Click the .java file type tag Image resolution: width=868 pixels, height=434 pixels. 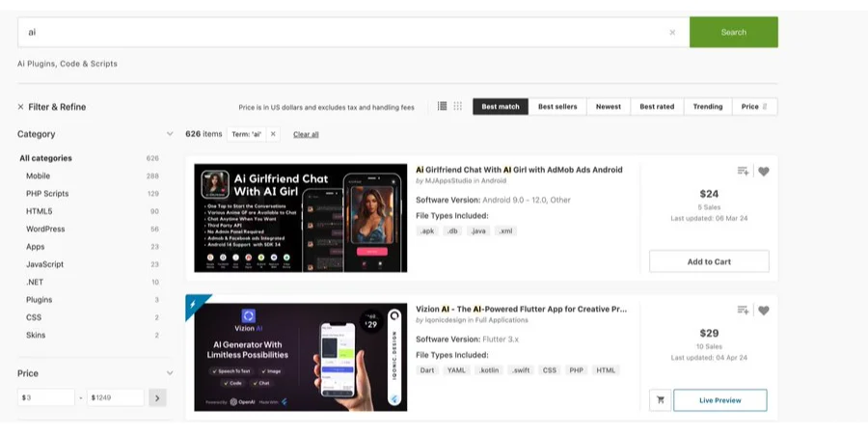click(477, 231)
